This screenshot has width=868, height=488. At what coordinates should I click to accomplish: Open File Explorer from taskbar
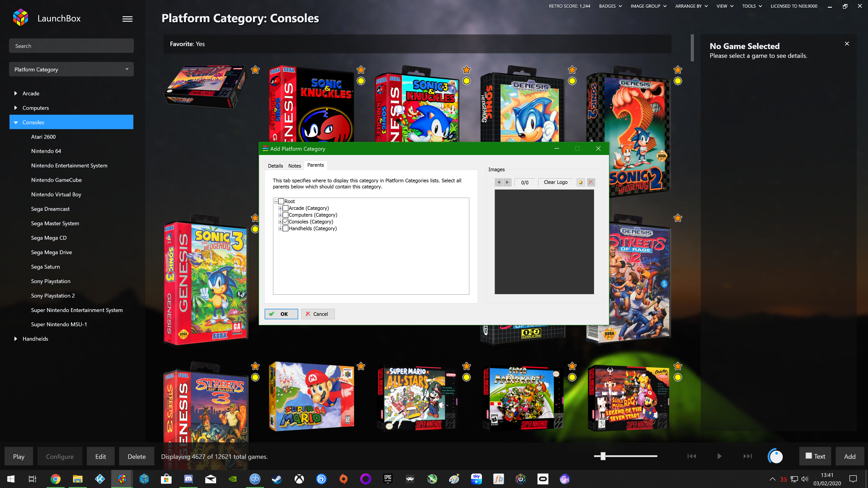pyautogui.click(x=78, y=479)
